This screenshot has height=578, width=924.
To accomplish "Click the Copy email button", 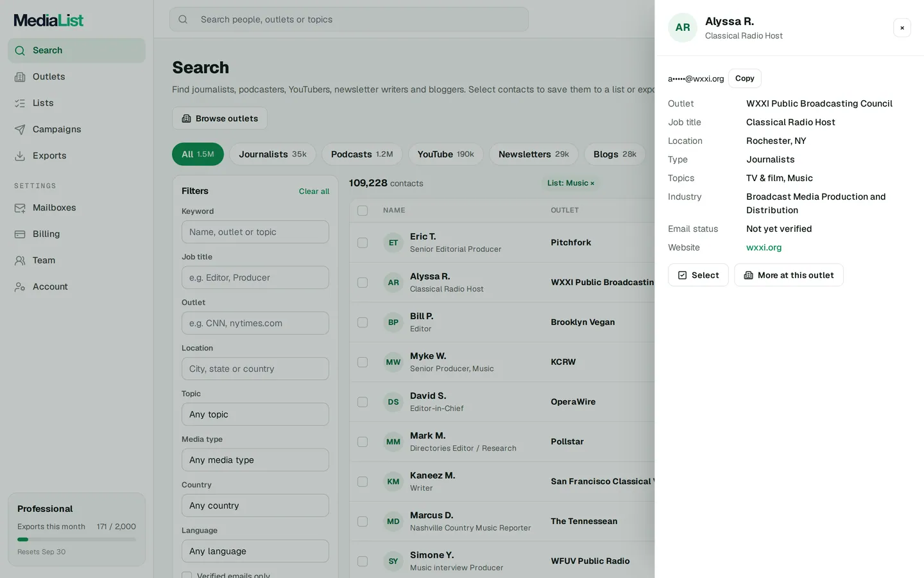I will click(x=744, y=78).
